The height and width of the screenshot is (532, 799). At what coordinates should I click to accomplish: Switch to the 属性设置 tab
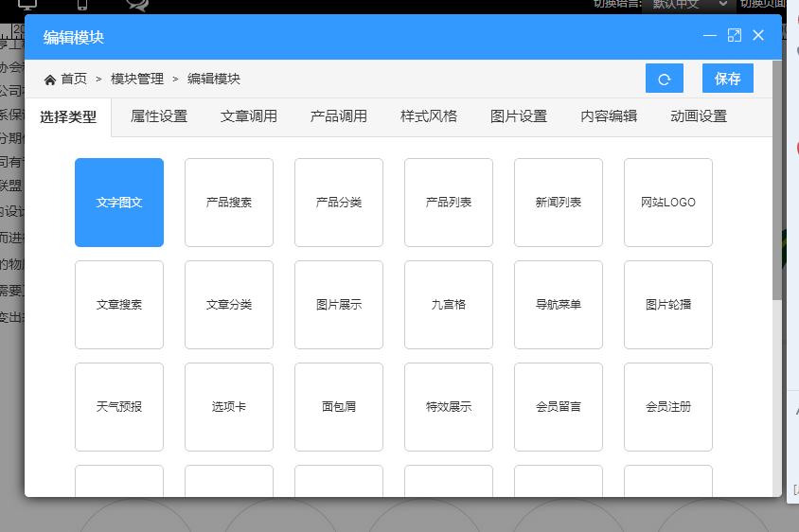pyautogui.click(x=159, y=116)
